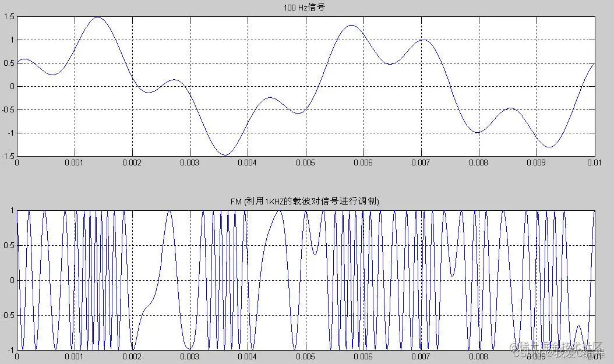Click the 100 Hz signal curve peak near 1.5
614x364 pixels.
click(97, 17)
